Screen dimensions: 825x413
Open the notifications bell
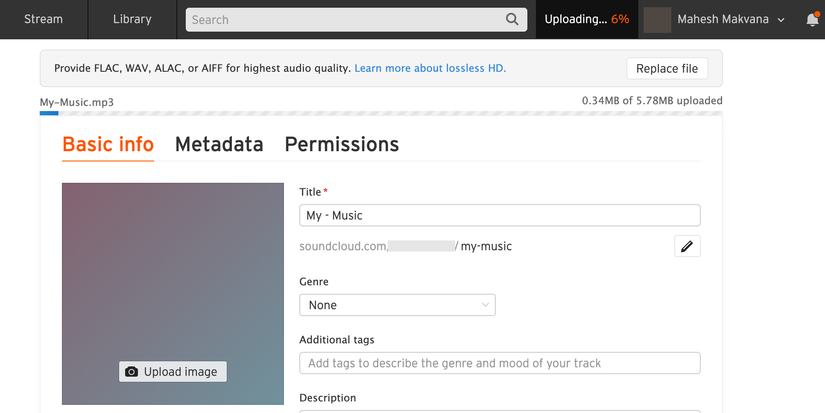812,19
